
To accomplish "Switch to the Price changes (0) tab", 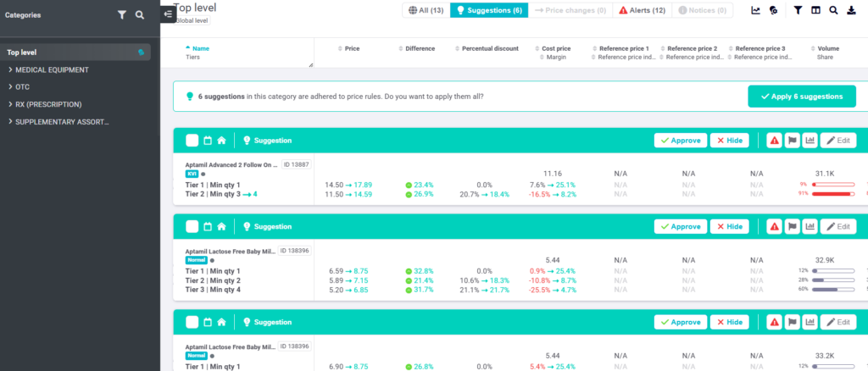I will [570, 10].
